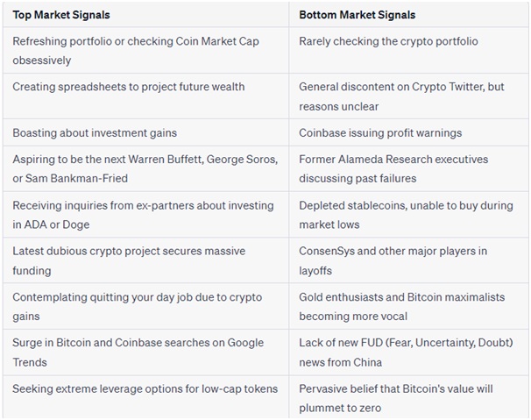531x420 pixels.
Task: Click the dubious crypto project funding cell
Action: click(x=145, y=260)
